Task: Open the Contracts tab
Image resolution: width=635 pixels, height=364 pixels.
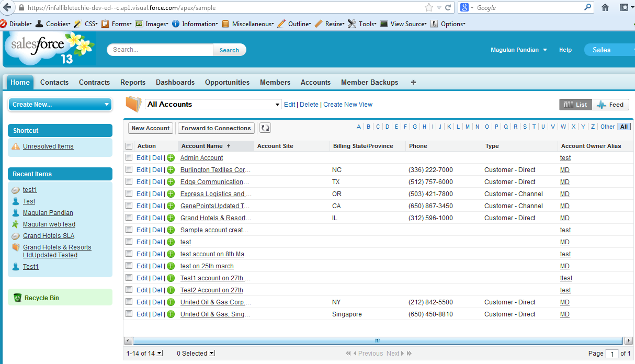Action: tap(95, 82)
